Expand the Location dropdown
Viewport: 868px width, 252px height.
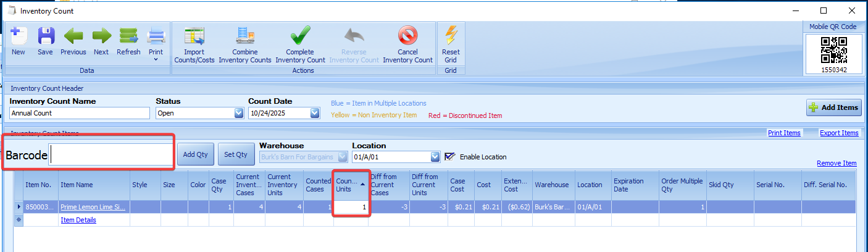pos(435,157)
